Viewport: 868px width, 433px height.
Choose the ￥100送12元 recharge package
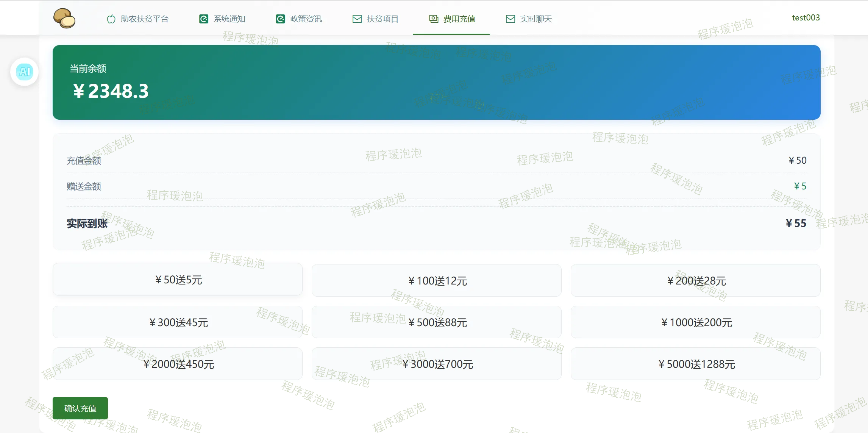pos(436,281)
